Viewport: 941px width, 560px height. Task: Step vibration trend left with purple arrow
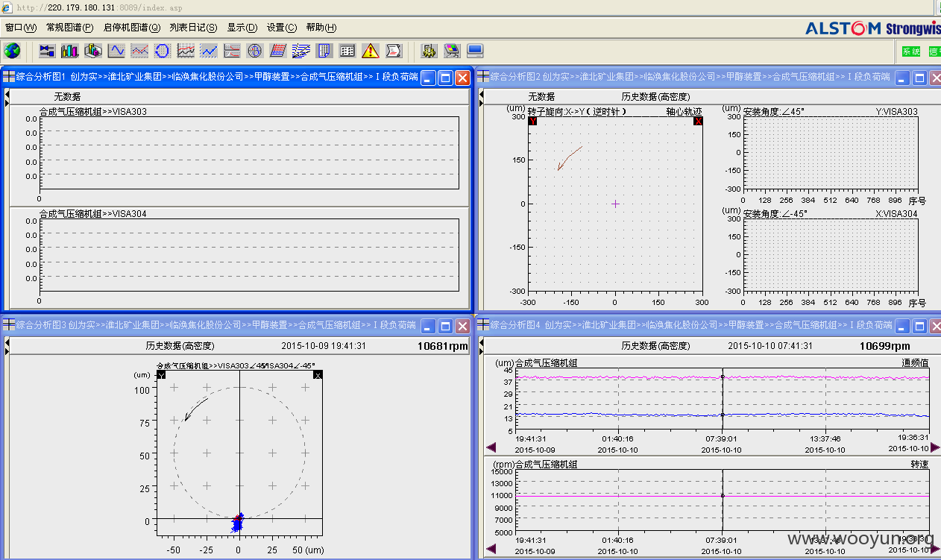pos(491,447)
